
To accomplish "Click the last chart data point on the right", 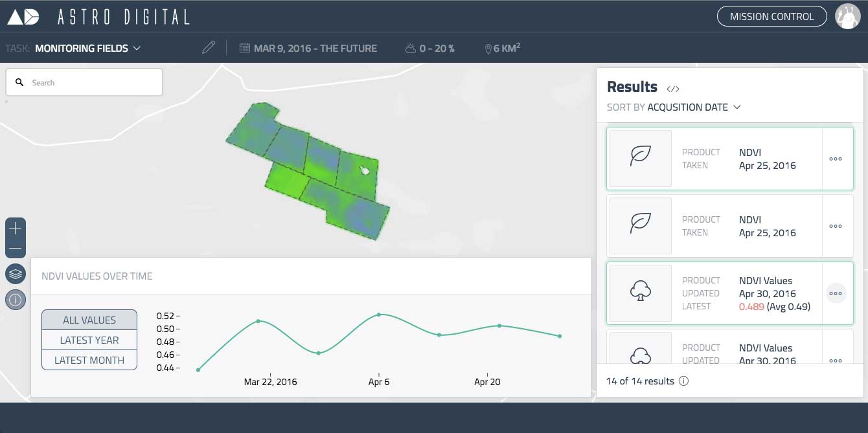I will click(560, 336).
